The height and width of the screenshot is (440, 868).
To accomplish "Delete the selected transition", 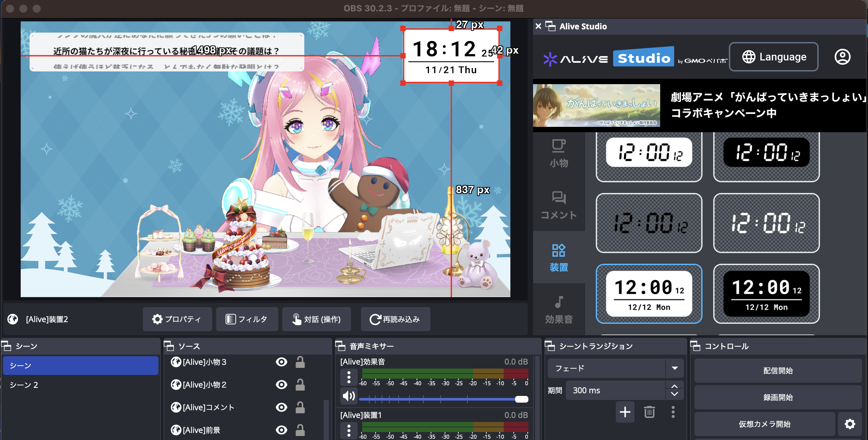I will (649, 412).
